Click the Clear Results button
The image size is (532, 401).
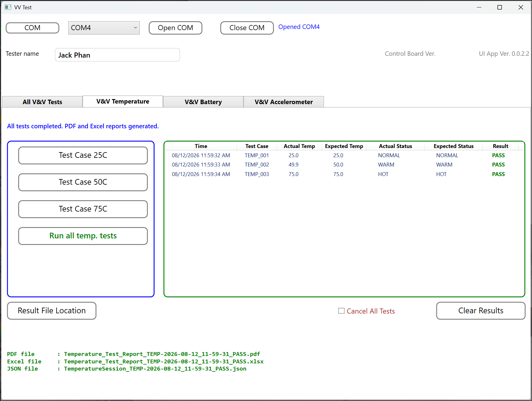481,311
